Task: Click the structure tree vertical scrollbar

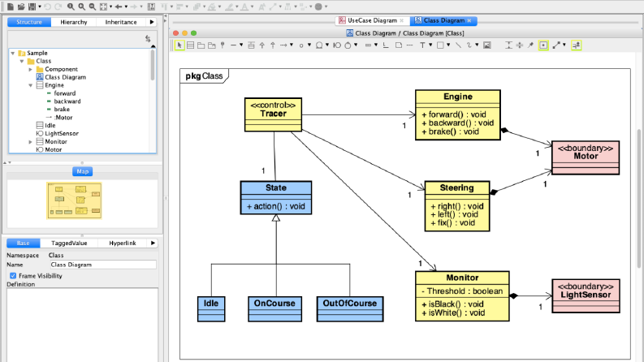Action: pos(153,66)
